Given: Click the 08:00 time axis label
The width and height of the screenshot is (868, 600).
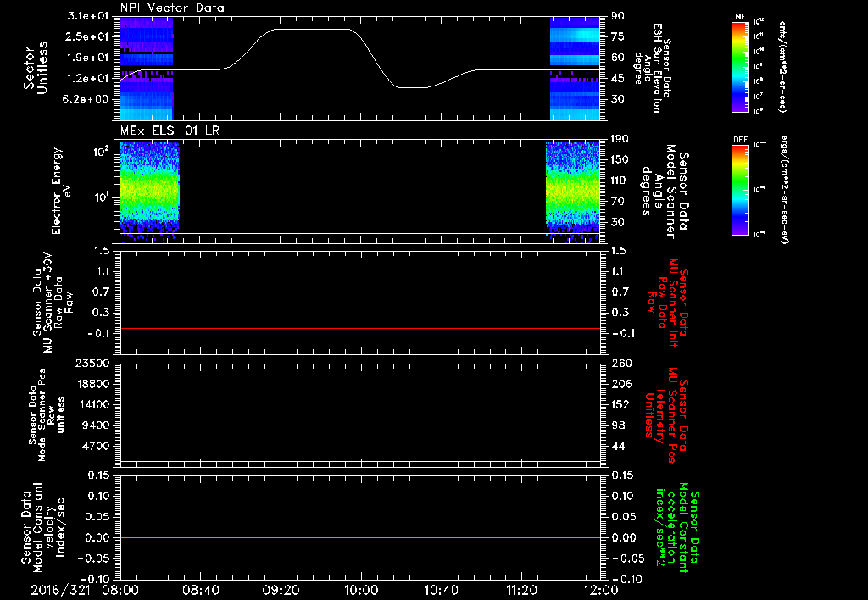Looking at the screenshot, I should (x=120, y=590).
